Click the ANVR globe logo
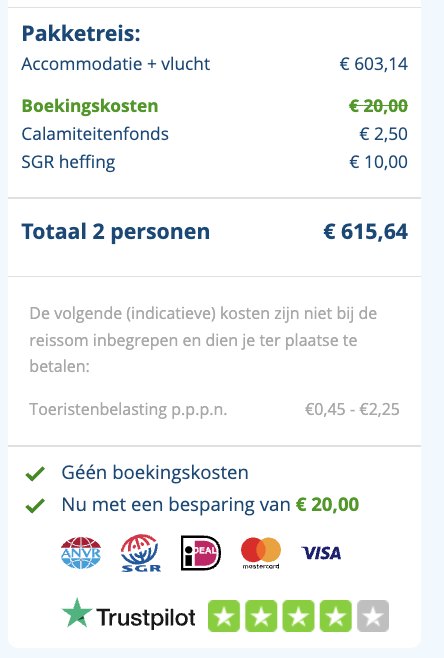The image size is (444, 658). [81, 553]
